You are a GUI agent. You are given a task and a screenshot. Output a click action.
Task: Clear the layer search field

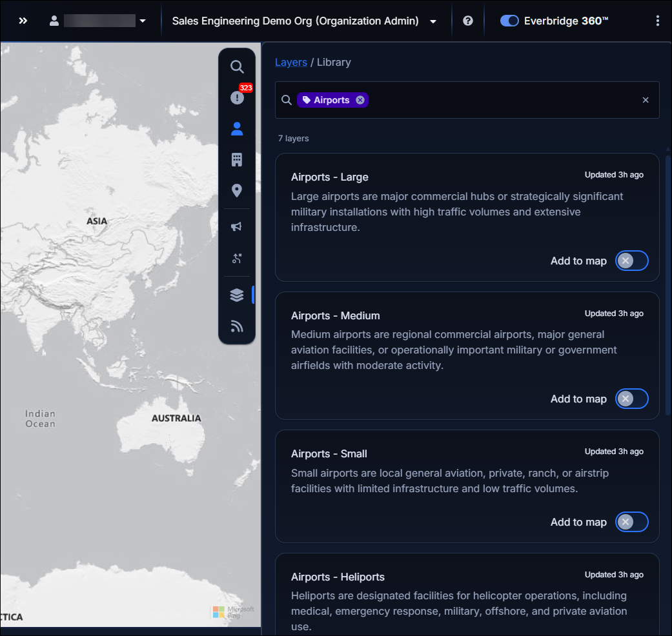pyautogui.click(x=645, y=100)
